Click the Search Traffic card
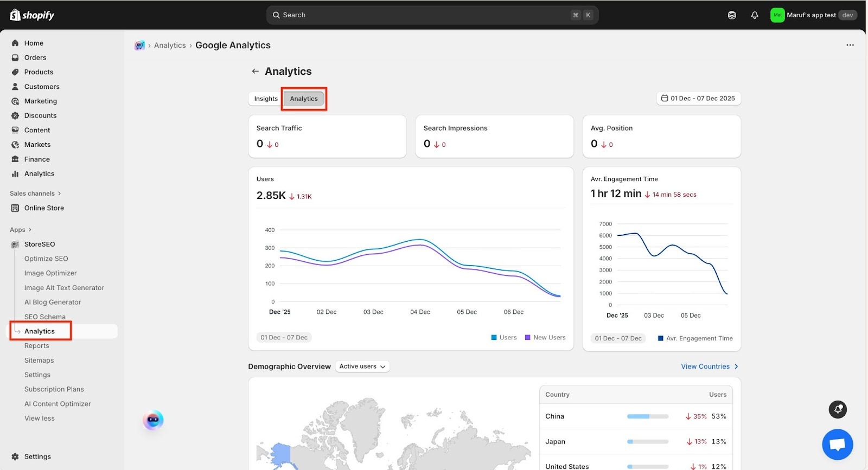This screenshot has height=470, width=868. point(327,137)
